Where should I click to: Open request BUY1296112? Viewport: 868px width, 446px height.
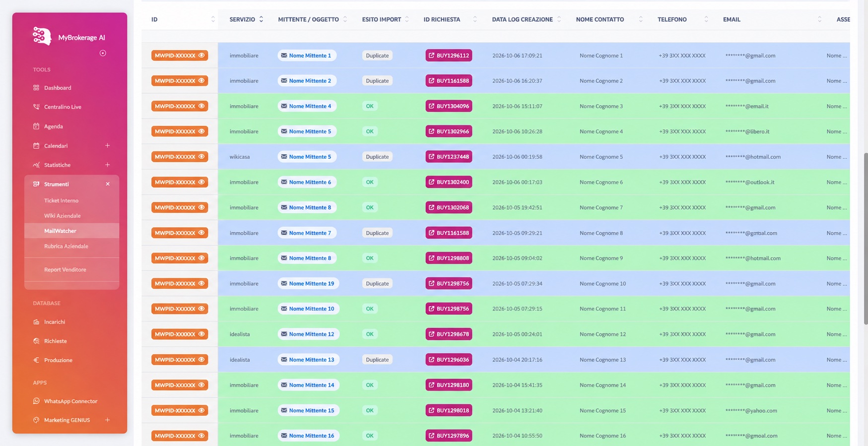[x=449, y=56]
